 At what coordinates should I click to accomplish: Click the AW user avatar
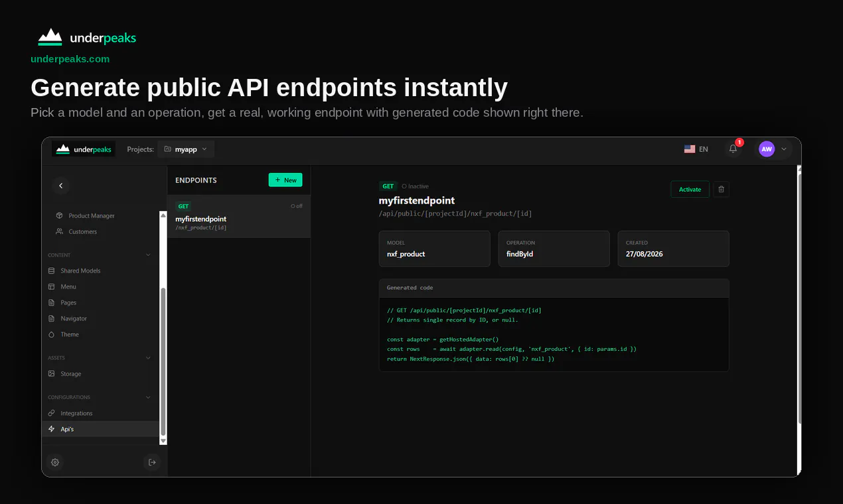(767, 149)
